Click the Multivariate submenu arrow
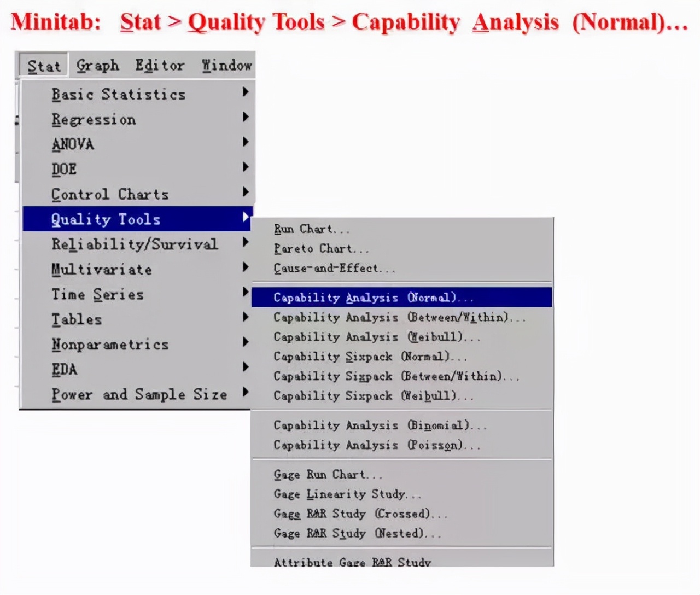Viewport: 700px width, 595px height. [246, 267]
